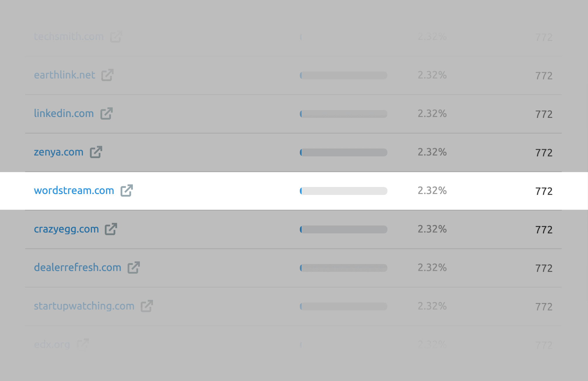588x381 pixels.
Task: Open external link icon beside techsmith.com
Action: click(x=116, y=36)
